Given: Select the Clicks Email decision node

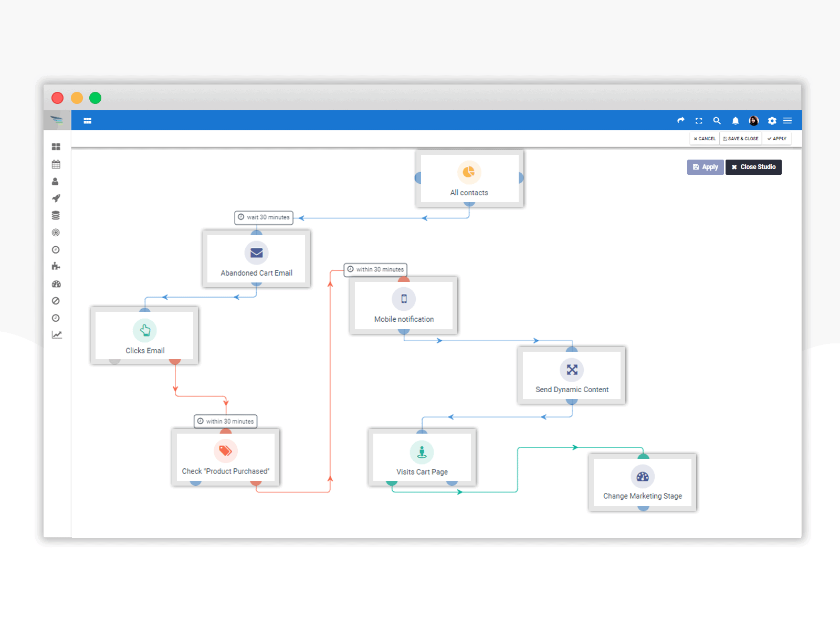Looking at the screenshot, I should pyautogui.click(x=144, y=335).
